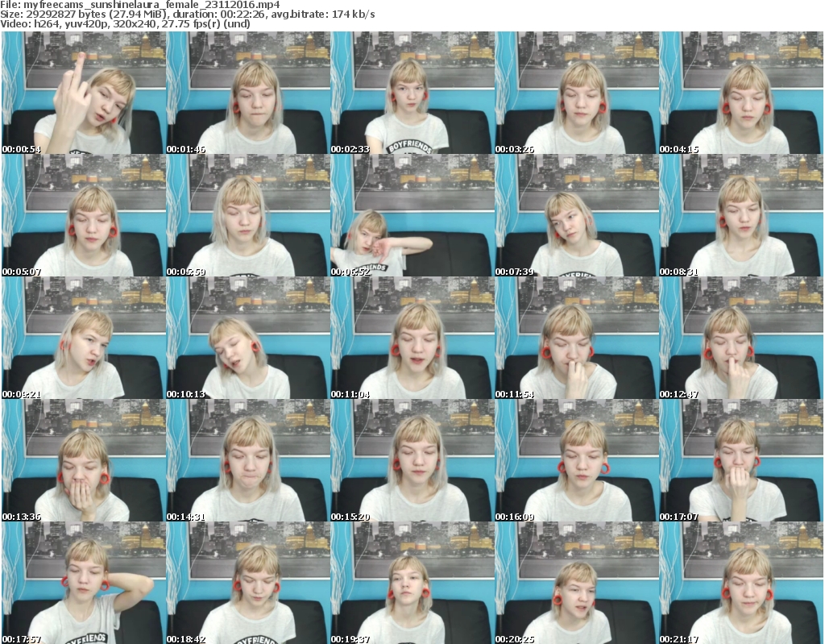Viewport: 825px width, 644px height.
Task: Select thumbnail timestamped 00:11:54
Action: [577, 338]
